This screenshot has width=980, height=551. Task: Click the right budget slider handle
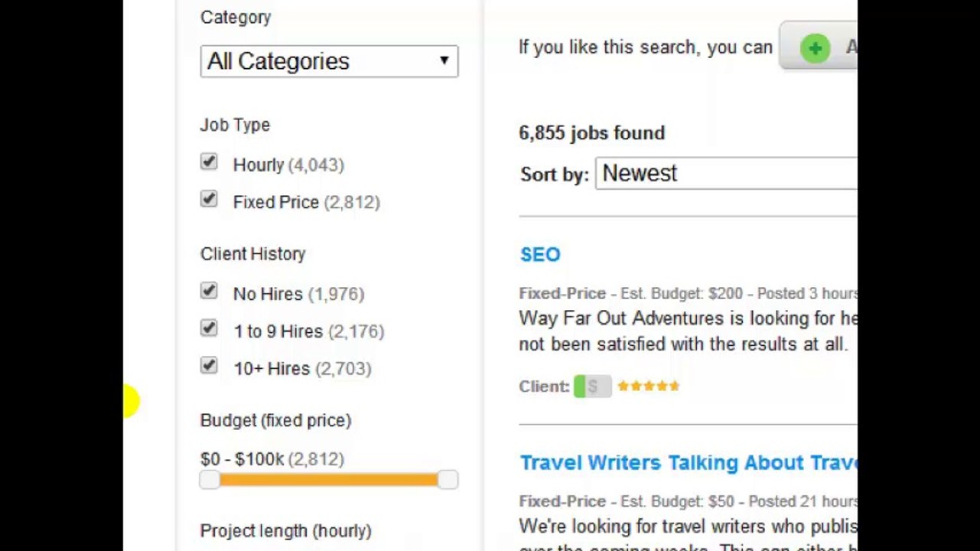(x=448, y=480)
